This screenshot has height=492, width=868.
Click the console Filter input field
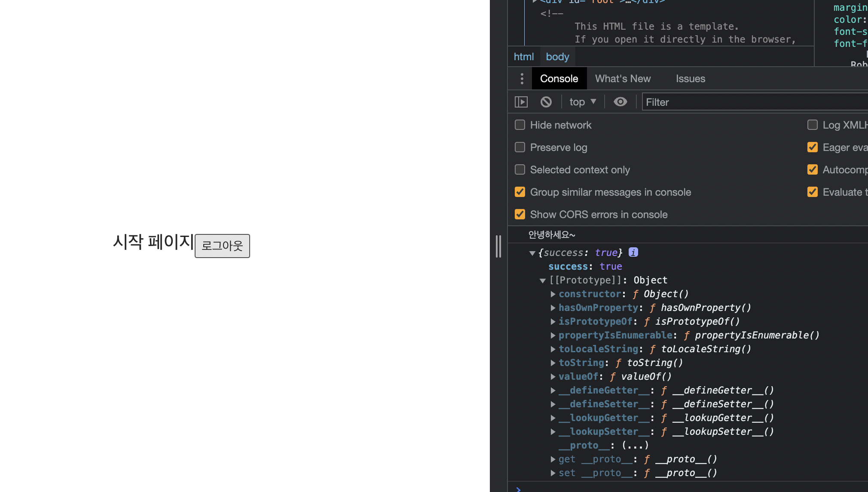(x=752, y=102)
